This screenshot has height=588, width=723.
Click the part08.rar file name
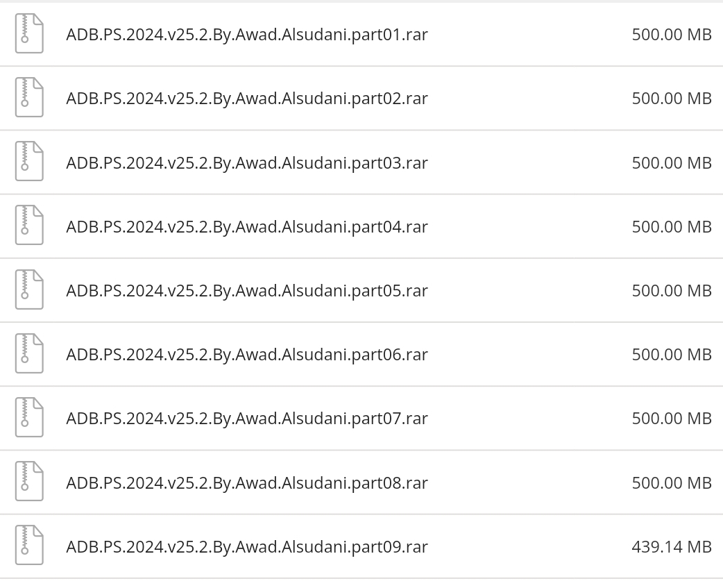(x=246, y=482)
